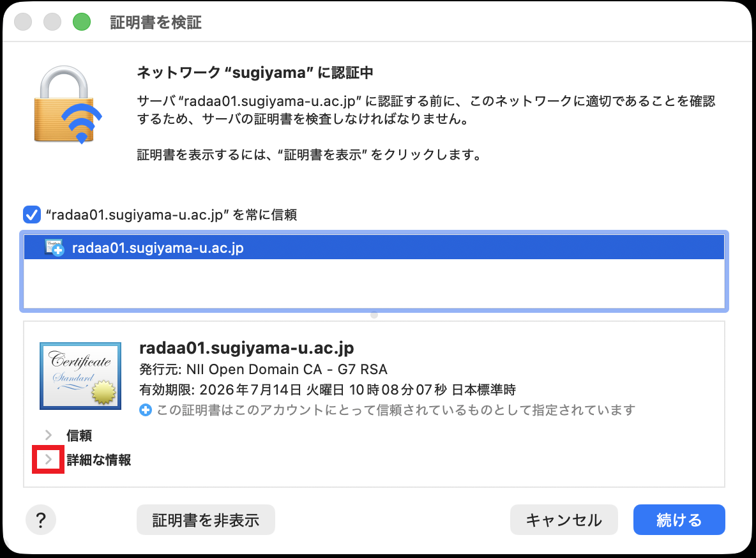Select the small certificate icon in list row
The height and width of the screenshot is (558, 756).
tap(54, 248)
